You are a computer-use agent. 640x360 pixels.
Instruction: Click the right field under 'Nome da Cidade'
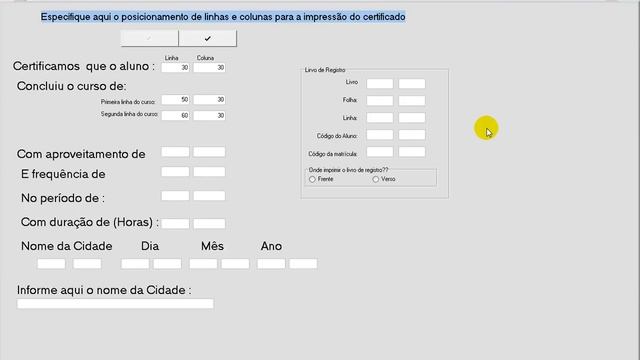pyautogui.click(x=87, y=264)
